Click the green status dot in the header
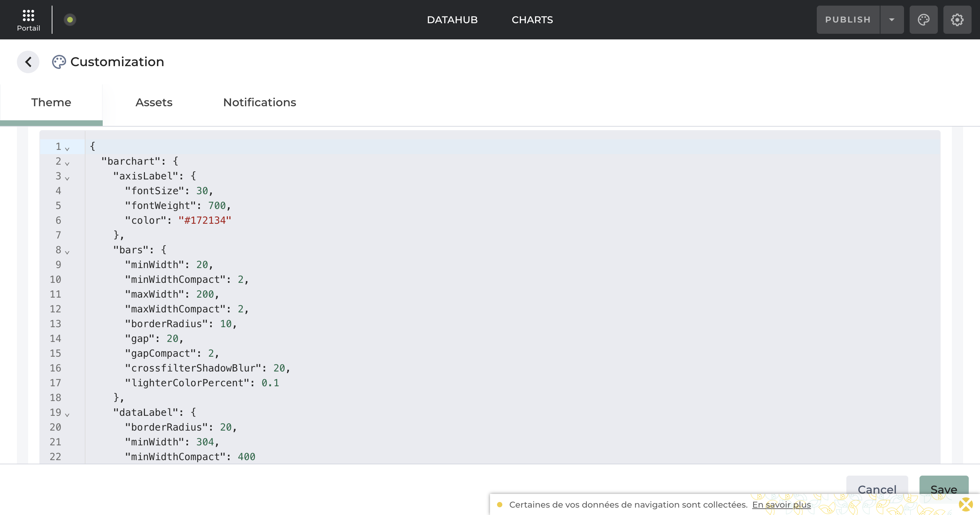Viewport: 980px width, 515px height. (70, 19)
